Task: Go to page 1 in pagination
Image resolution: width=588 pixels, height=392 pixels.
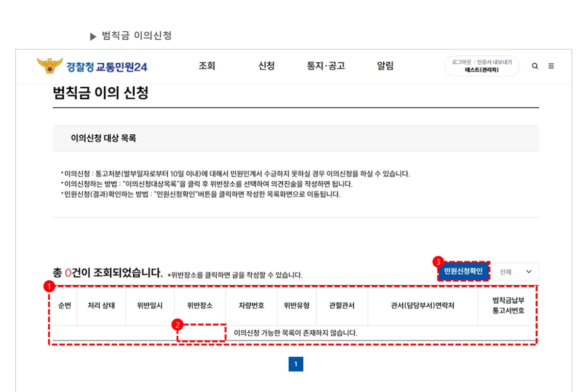Action: pyautogui.click(x=296, y=364)
